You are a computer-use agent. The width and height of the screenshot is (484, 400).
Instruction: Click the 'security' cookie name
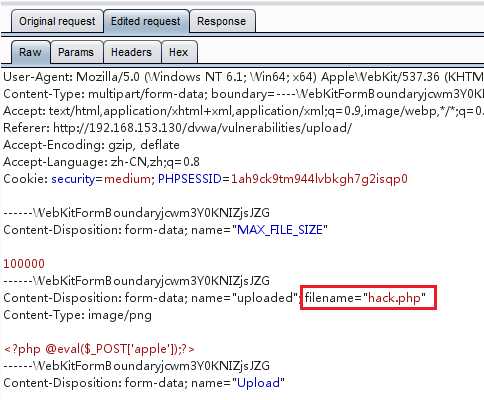point(73,179)
